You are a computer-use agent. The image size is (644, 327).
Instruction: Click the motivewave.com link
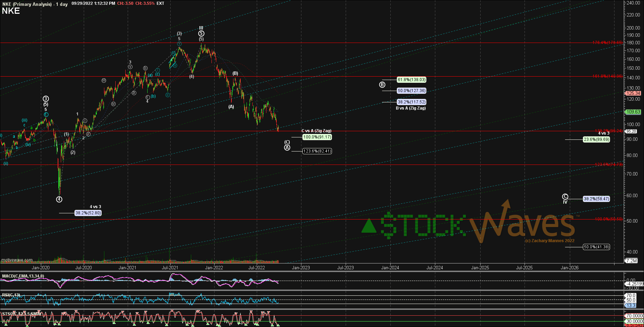point(17,260)
